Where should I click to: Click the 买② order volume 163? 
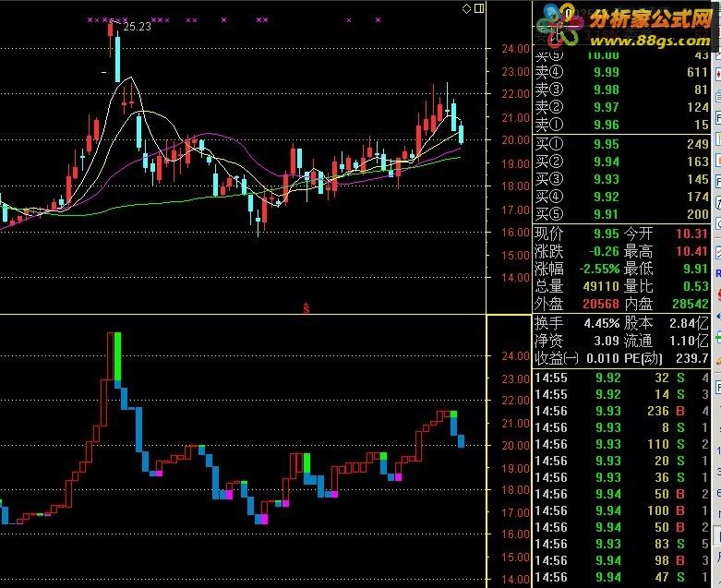697,162
